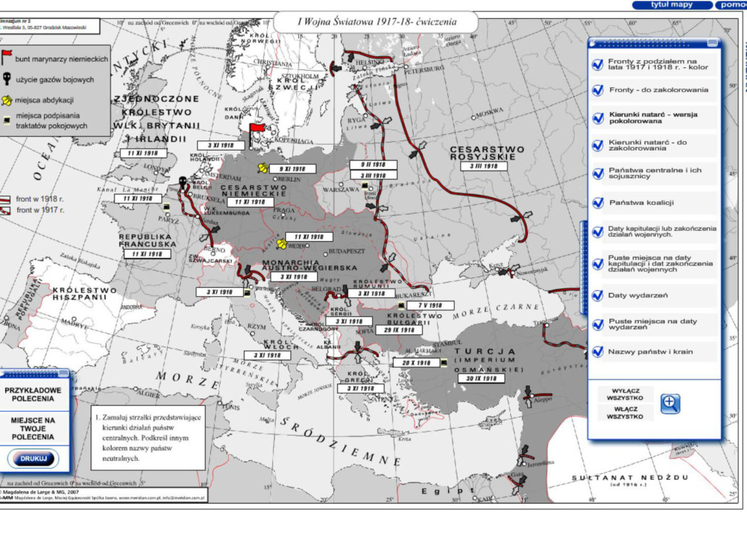Uncheck the 'Państwa koalicji' layer checkbox

597,203
